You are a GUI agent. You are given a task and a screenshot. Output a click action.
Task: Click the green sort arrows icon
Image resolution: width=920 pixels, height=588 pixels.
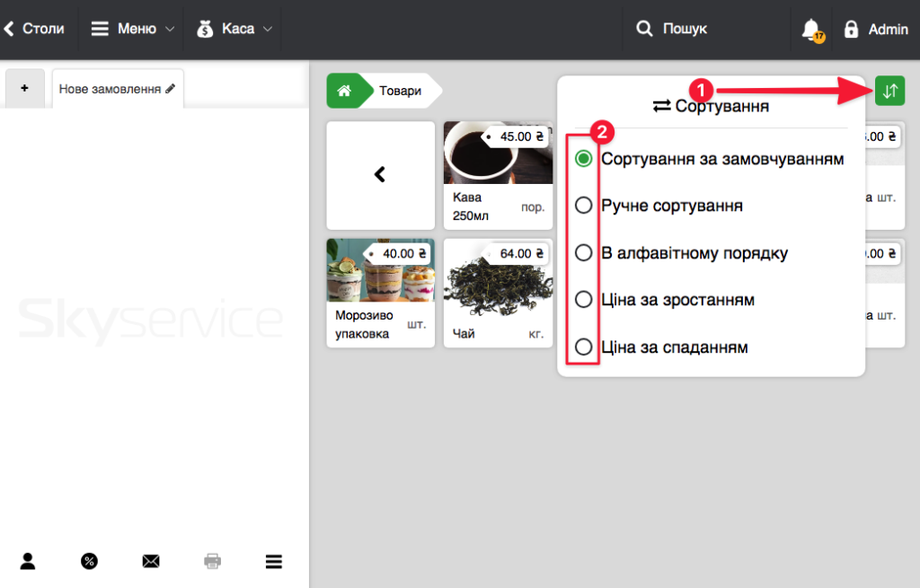coord(889,91)
